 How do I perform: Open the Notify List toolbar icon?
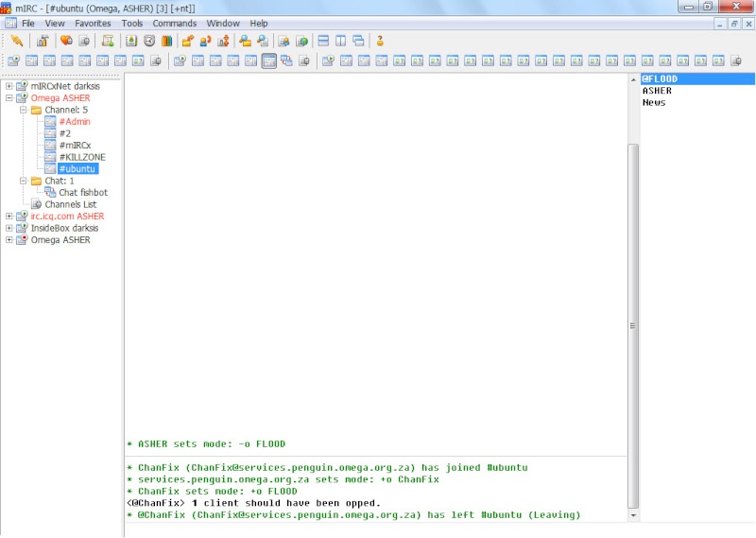(284, 41)
